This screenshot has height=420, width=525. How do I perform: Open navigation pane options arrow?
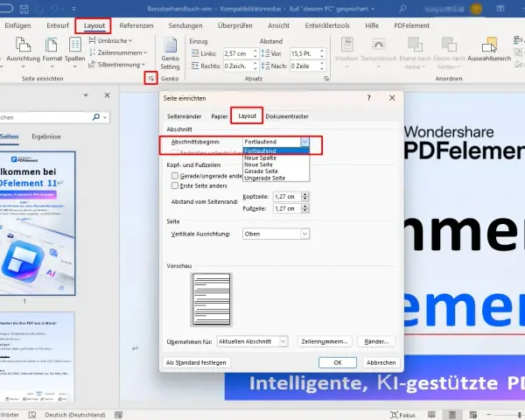click(86, 95)
